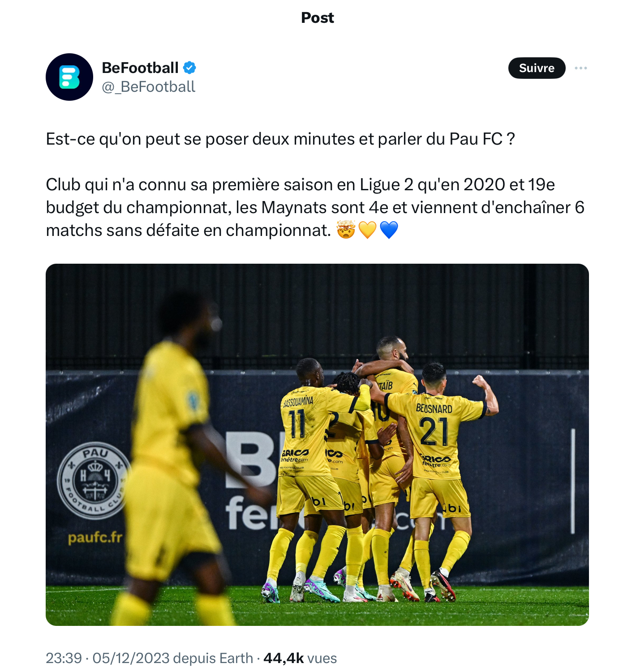Click the Post page heading

[318, 17]
